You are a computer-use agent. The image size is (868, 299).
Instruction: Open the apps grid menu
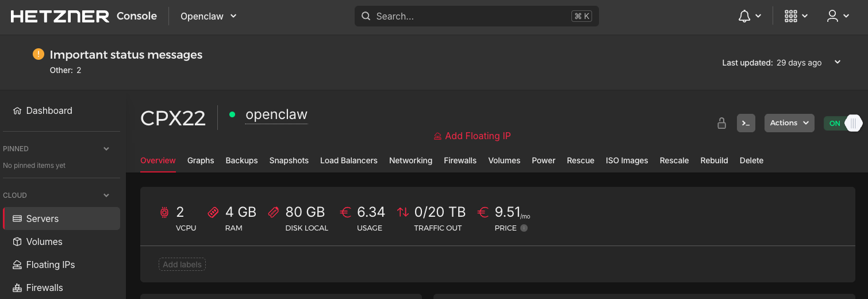(x=796, y=16)
